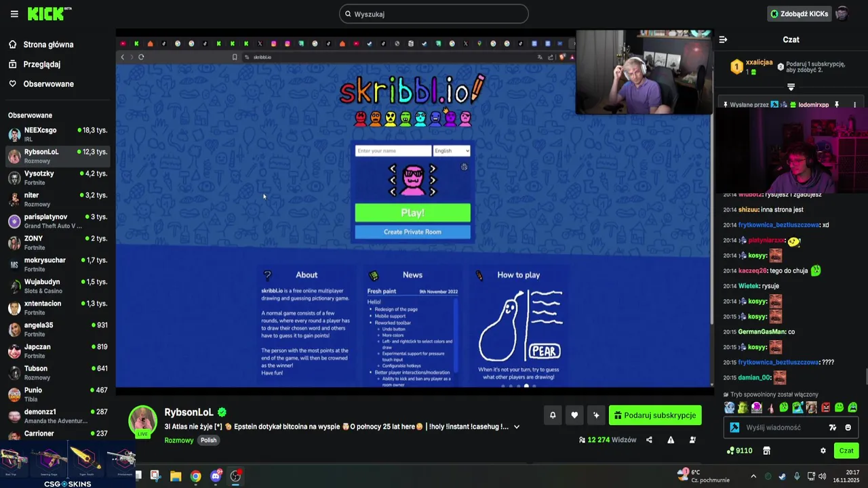Image resolution: width=868 pixels, height=488 pixels.
Task: Click the OBS icon in the taskbar
Action: pos(235,476)
